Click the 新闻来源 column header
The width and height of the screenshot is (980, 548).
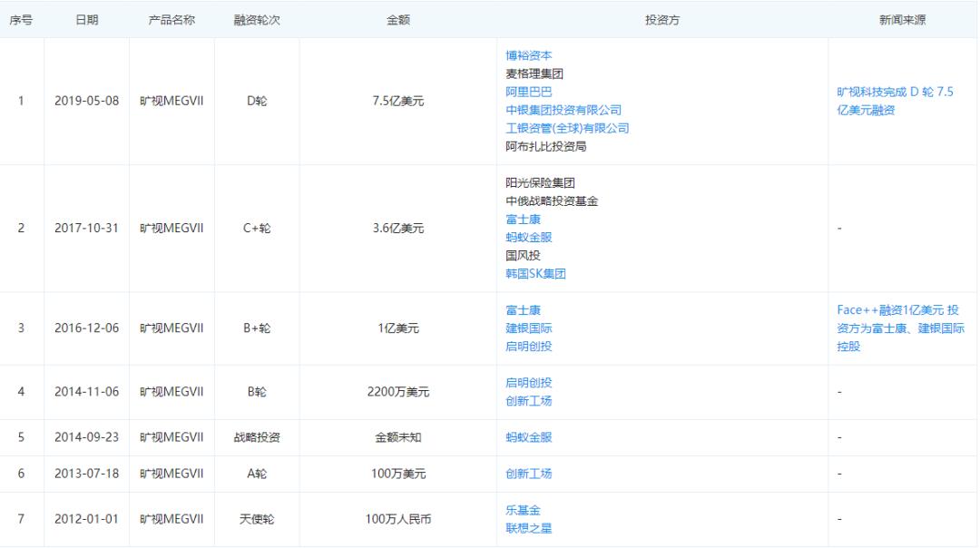(x=902, y=20)
